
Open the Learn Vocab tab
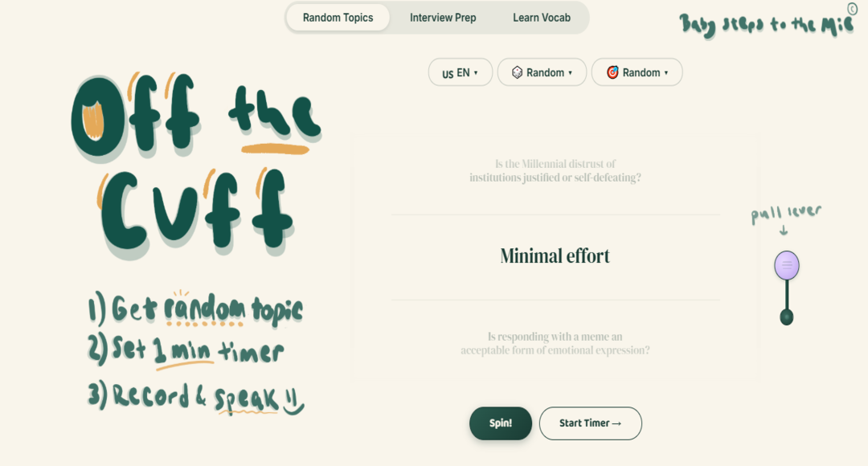click(x=542, y=18)
